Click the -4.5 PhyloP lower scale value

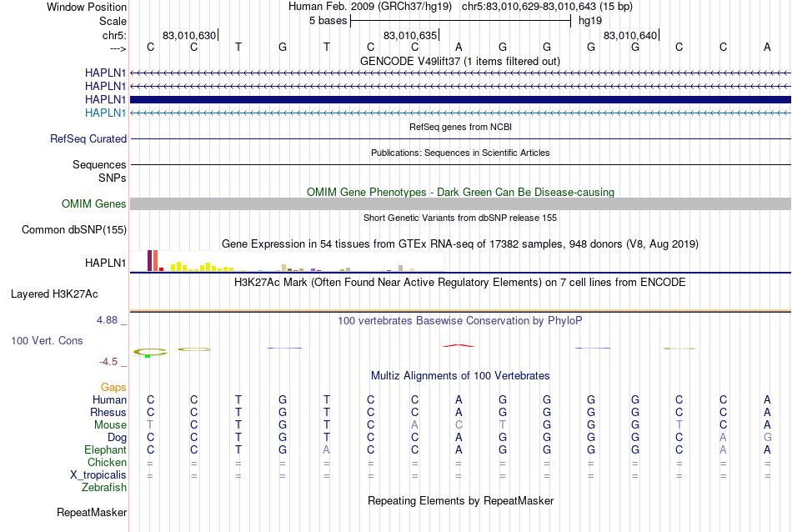tap(108, 362)
